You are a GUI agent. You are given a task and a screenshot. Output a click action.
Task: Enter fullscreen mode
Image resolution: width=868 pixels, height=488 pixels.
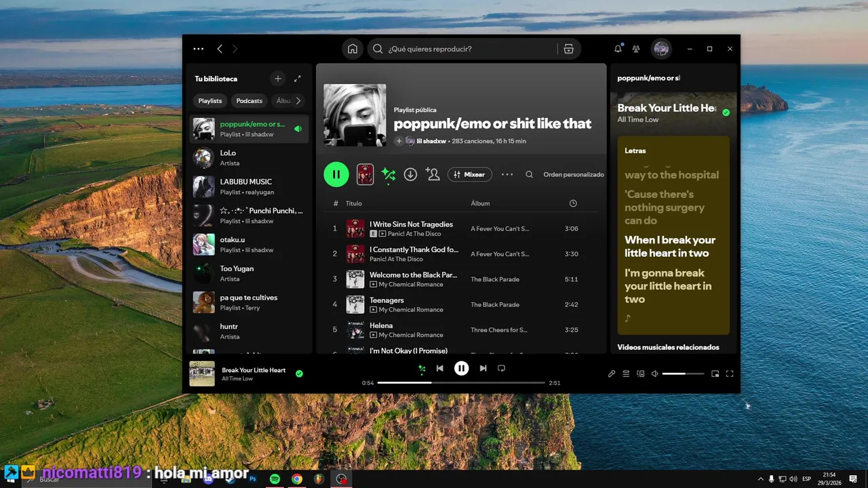click(730, 373)
